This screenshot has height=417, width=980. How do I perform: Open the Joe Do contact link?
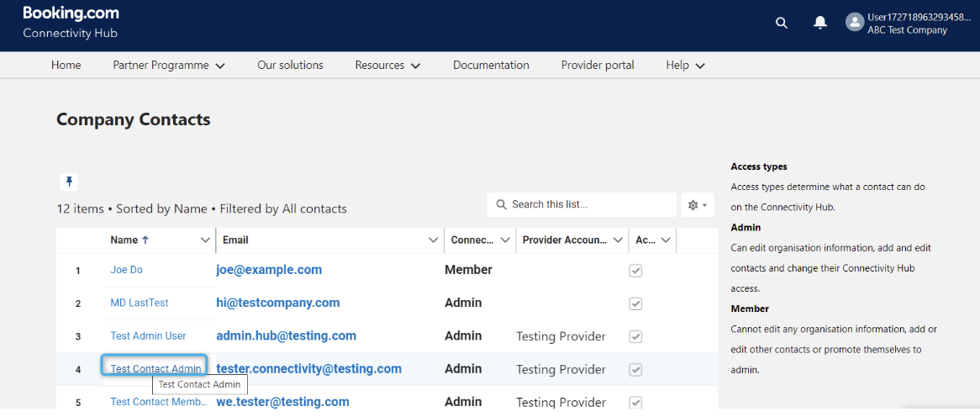click(126, 270)
